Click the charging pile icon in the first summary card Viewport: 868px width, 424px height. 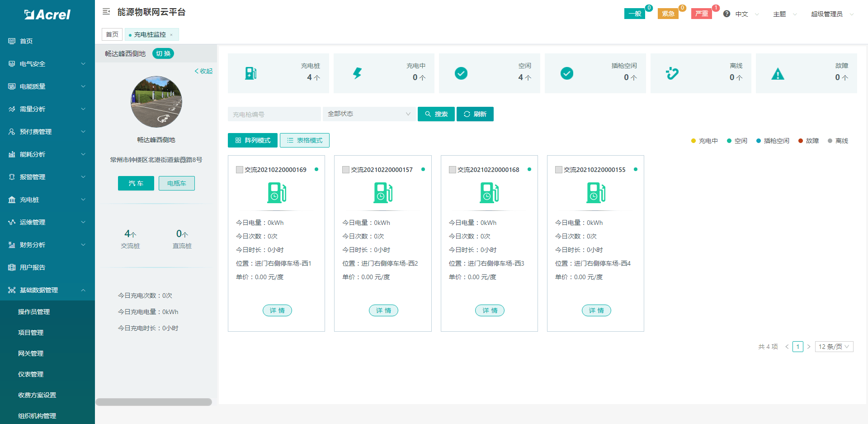[x=250, y=73]
